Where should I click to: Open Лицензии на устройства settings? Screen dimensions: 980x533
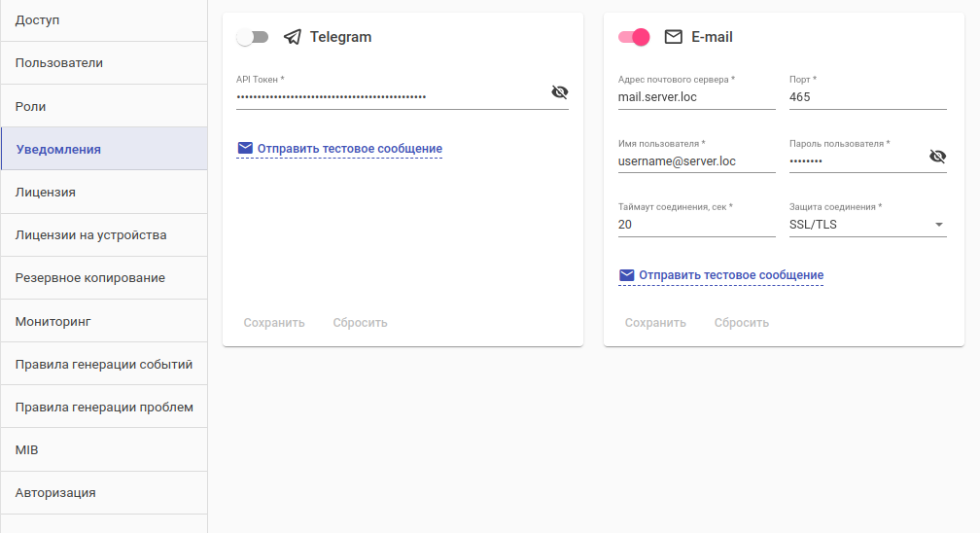91,235
